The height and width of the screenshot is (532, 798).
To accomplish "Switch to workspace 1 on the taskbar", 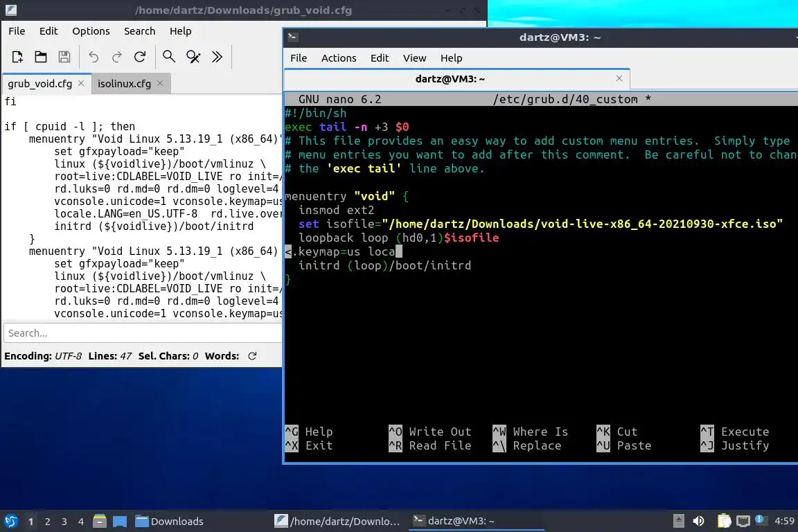I will (x=31, y=522).
